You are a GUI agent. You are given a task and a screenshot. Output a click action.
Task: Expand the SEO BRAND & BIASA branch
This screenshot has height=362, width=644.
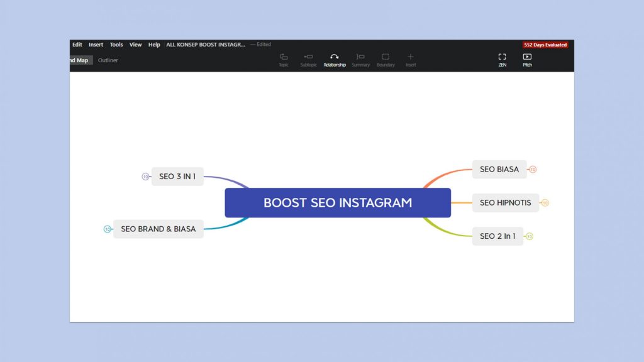point(107,229)
